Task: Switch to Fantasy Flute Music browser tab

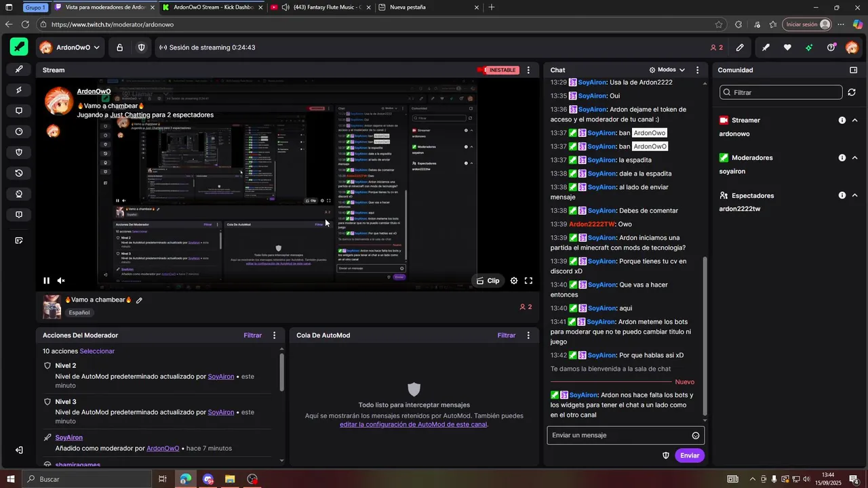Action: coord(321,7)
